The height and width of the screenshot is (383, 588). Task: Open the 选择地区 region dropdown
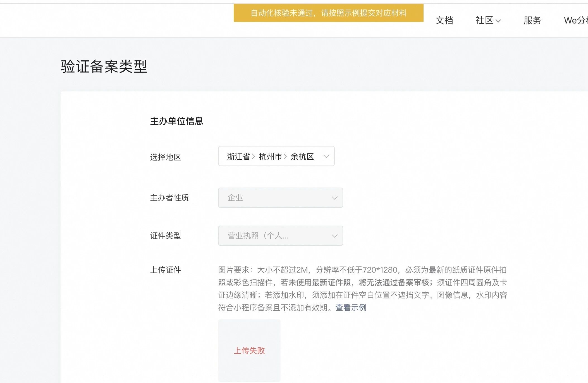276,156
